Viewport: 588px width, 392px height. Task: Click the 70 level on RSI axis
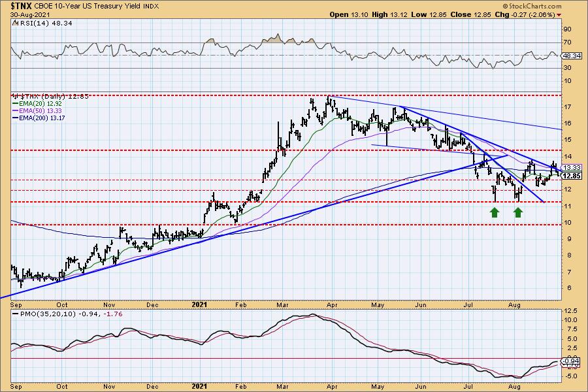point(567,42)
